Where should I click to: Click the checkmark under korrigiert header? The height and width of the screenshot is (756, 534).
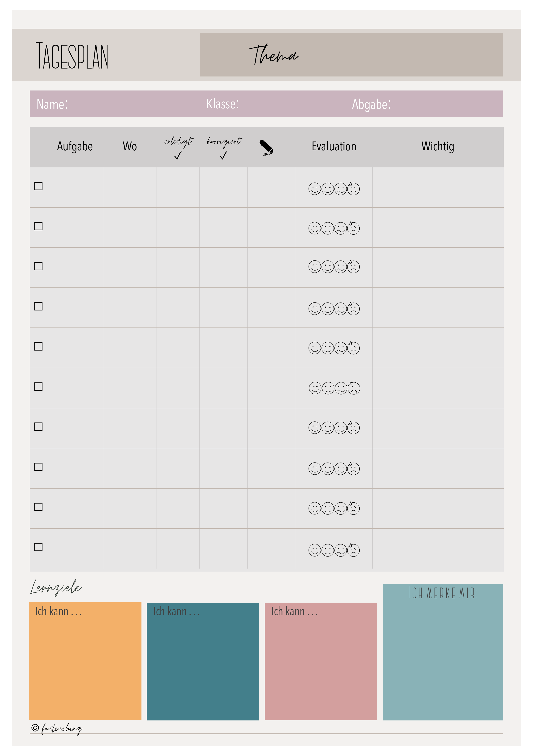(x=224, y=156)
